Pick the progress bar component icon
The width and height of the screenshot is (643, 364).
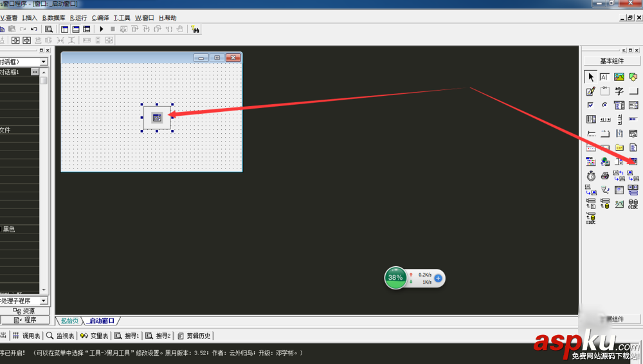(633, 120)
